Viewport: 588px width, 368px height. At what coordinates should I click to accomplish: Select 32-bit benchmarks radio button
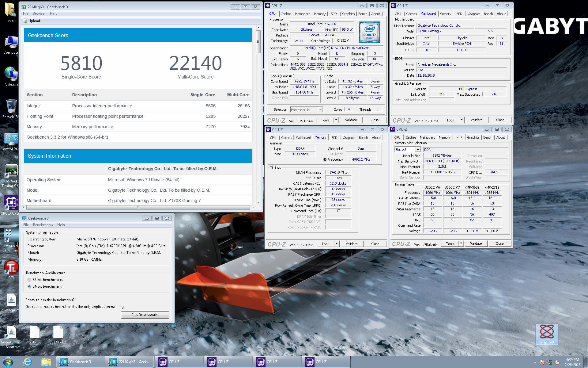click(x=29, y=280)
